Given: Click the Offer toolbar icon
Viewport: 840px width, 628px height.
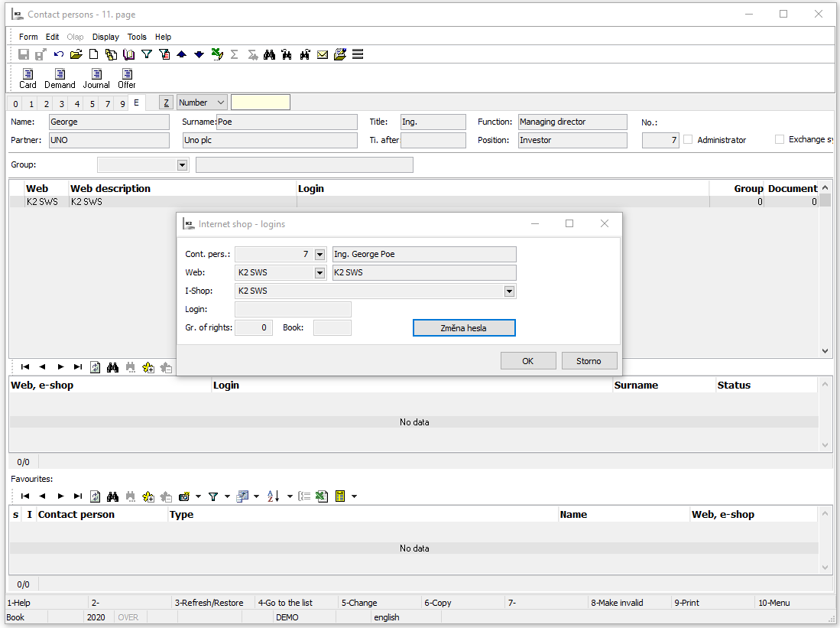Looking at the screenshot, I should (127, 74).
